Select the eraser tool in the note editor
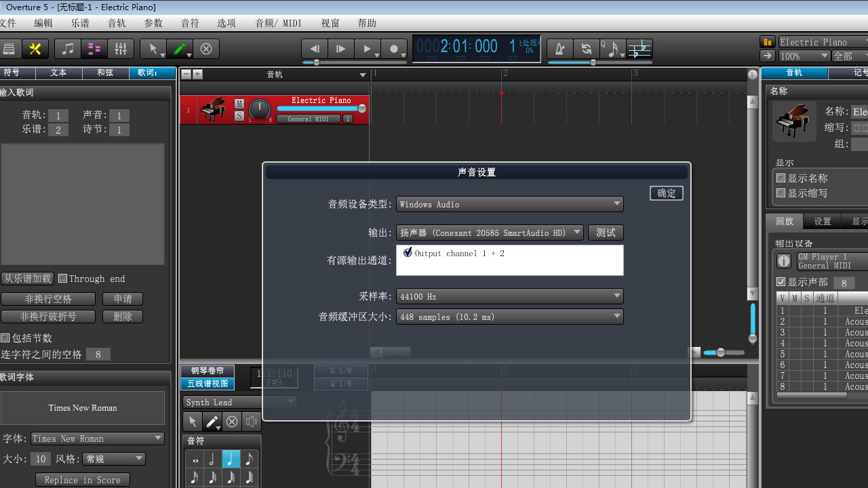 [232, 422]
